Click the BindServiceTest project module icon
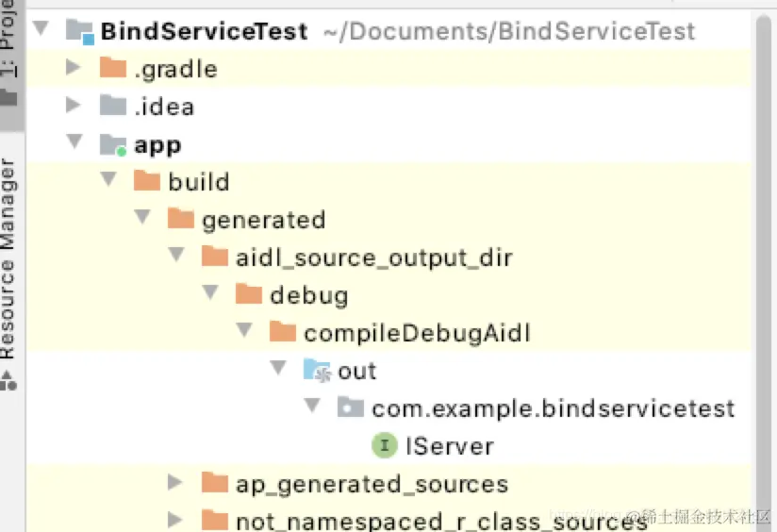The height and width of the screenshot is (532, 777). tap(80, 32)
